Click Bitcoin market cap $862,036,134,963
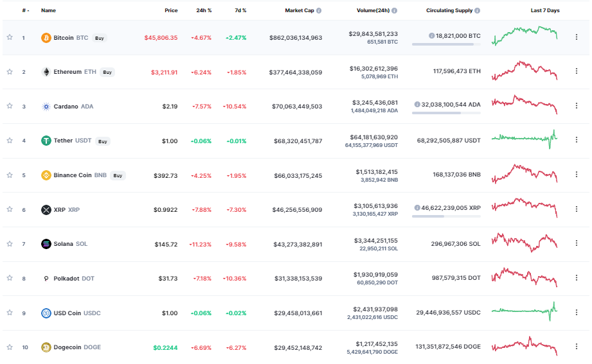 296,38
